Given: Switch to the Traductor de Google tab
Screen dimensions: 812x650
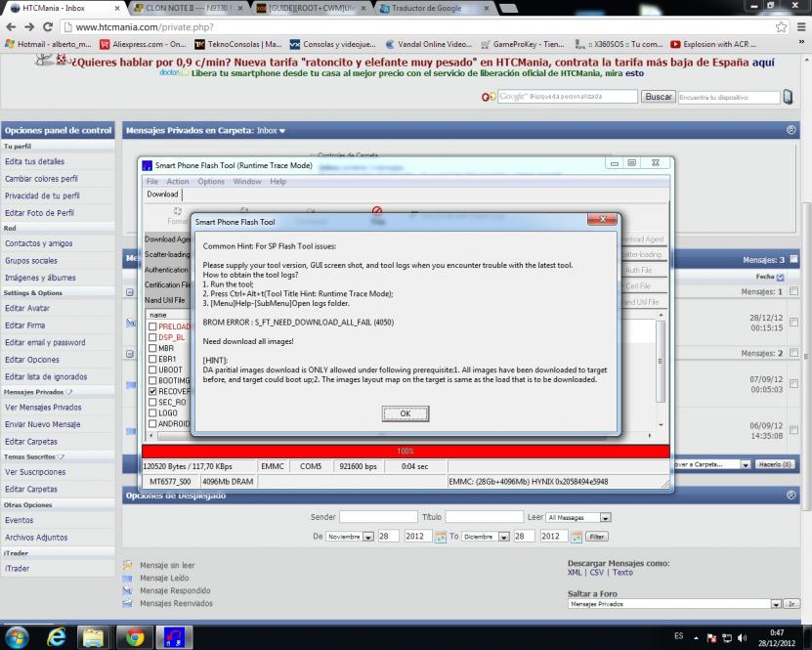Looking at the screenshot, I should [x=435, y=8].
